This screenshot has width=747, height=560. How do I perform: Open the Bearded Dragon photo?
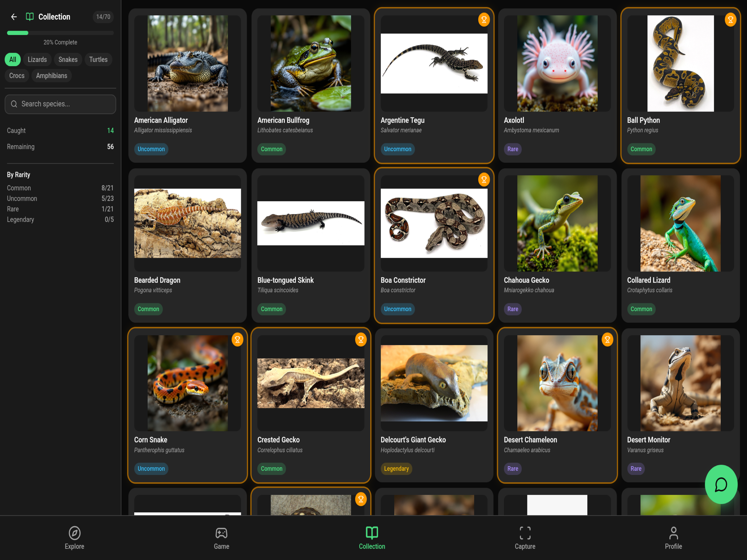187,223
